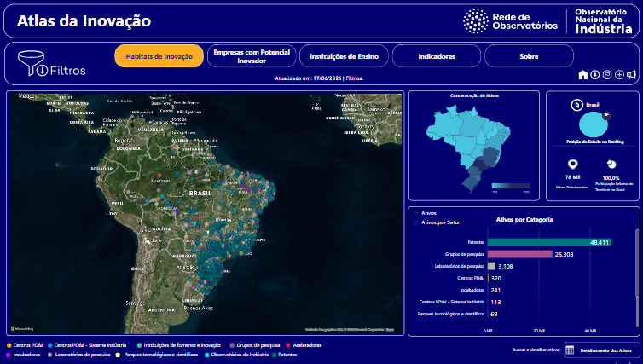The height and width of the screenshot is (364, 643).
Task: Click the download circle icon
Action: tap(594, 75)
